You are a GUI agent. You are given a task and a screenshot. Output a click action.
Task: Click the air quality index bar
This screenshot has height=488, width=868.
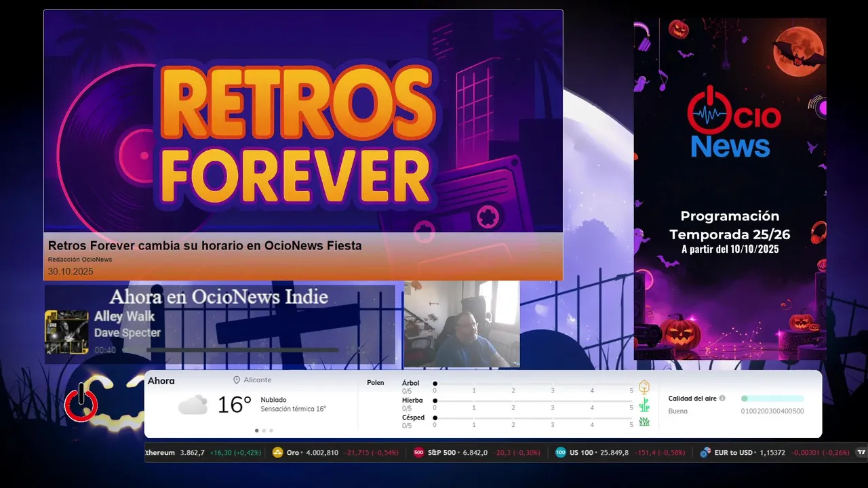click(x=772, y=399)
